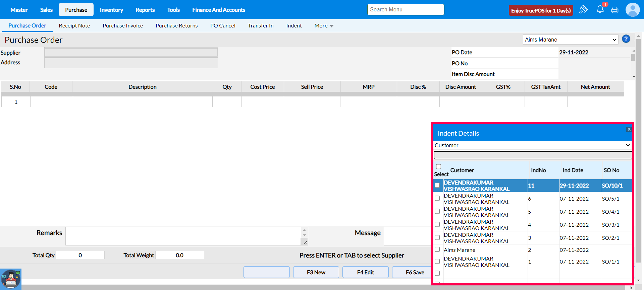The image size is (644, 290).
Task: Open the Inventory menu
Action: point(111,10)
